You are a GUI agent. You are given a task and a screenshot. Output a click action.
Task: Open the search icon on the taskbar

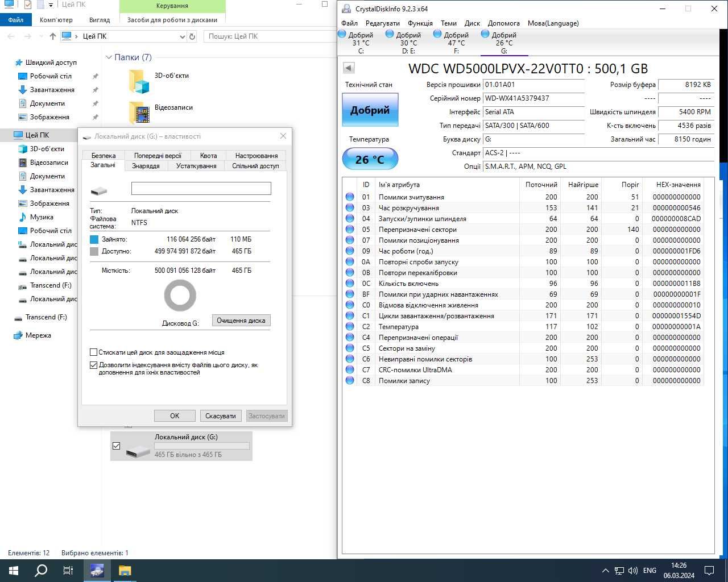41,571
